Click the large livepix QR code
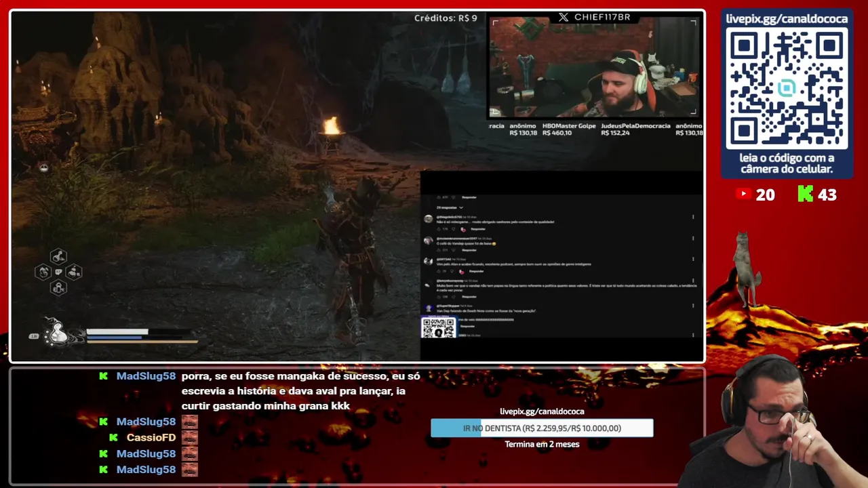The width and height of the screenshot is (868, 488). click(787, 88)
